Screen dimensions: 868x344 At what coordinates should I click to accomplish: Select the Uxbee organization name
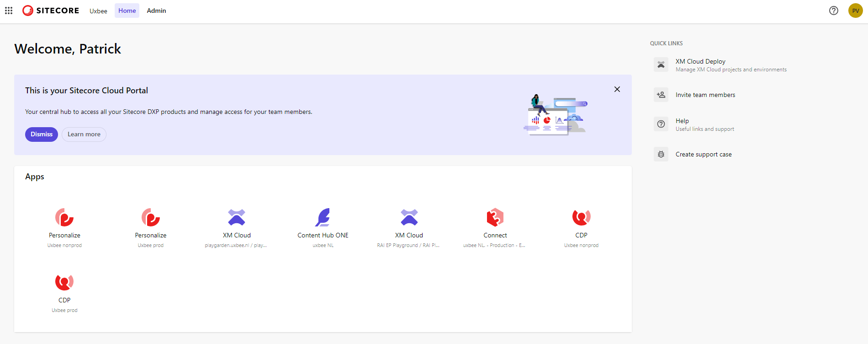tap(98, 11)
